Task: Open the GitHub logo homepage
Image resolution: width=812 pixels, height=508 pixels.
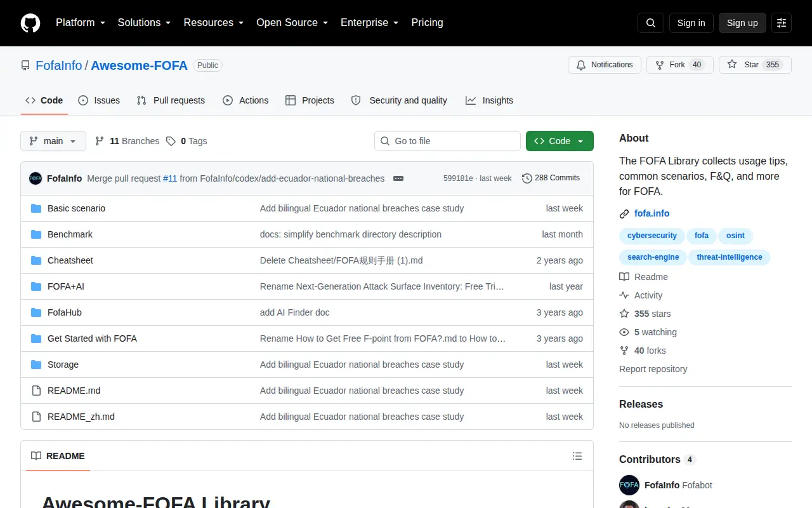Action: [30, 23]
